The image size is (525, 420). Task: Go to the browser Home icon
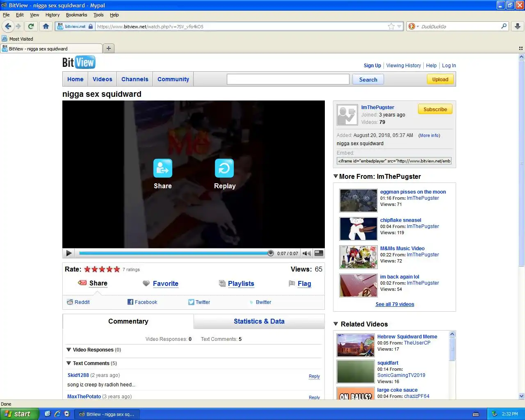pyautogui.click(x=46, y=26)
